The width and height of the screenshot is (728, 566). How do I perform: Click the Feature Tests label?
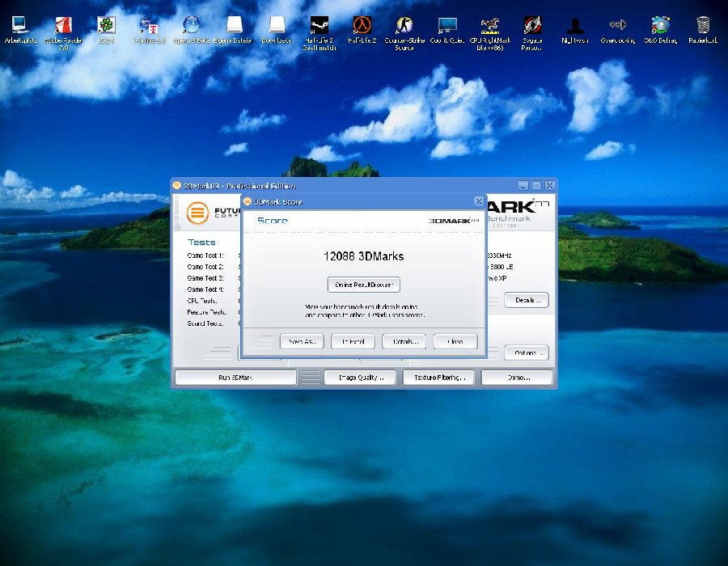206,312
